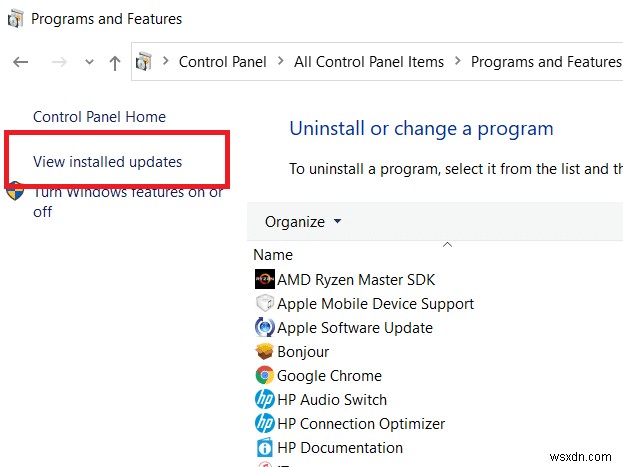
Task: Select the HP Documentation icon
Action: (x=265, y=447)
